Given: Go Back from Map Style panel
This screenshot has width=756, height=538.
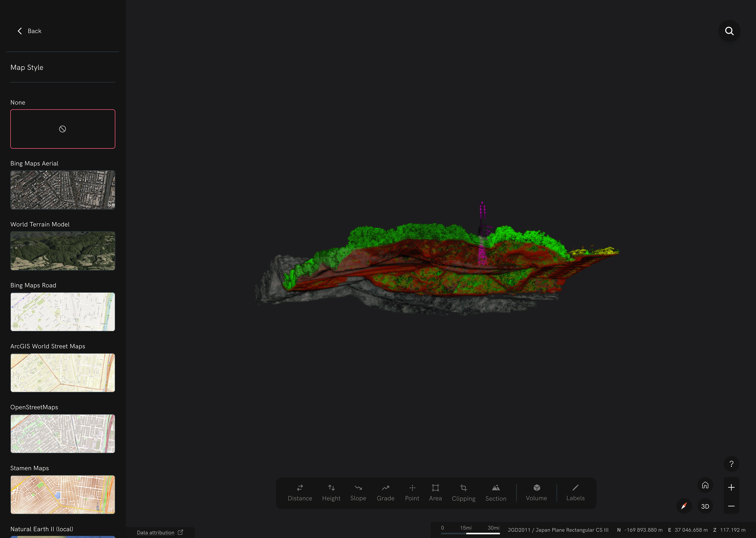Looking at the screenshot, I should (x=30, y=31).
